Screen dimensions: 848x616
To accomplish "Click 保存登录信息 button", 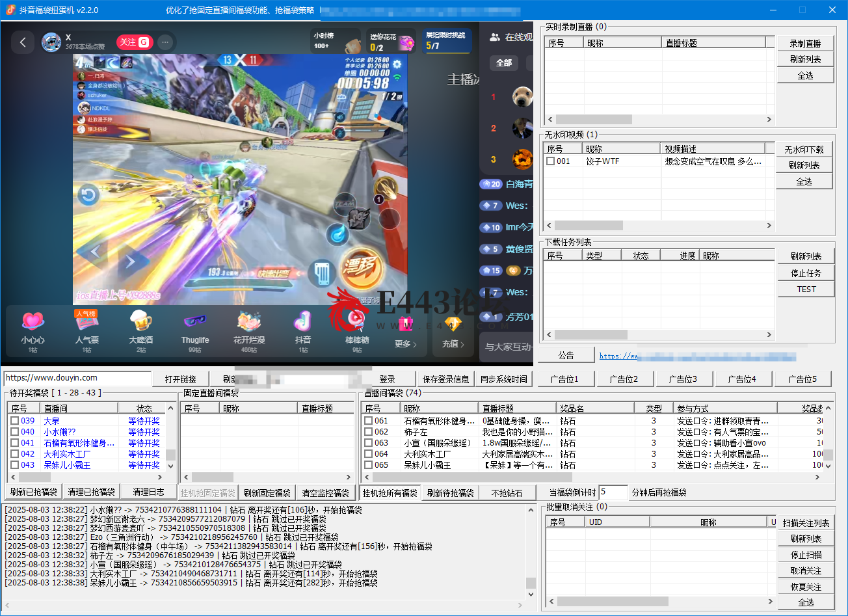I will pyautogui.click(x=446, y=379).
